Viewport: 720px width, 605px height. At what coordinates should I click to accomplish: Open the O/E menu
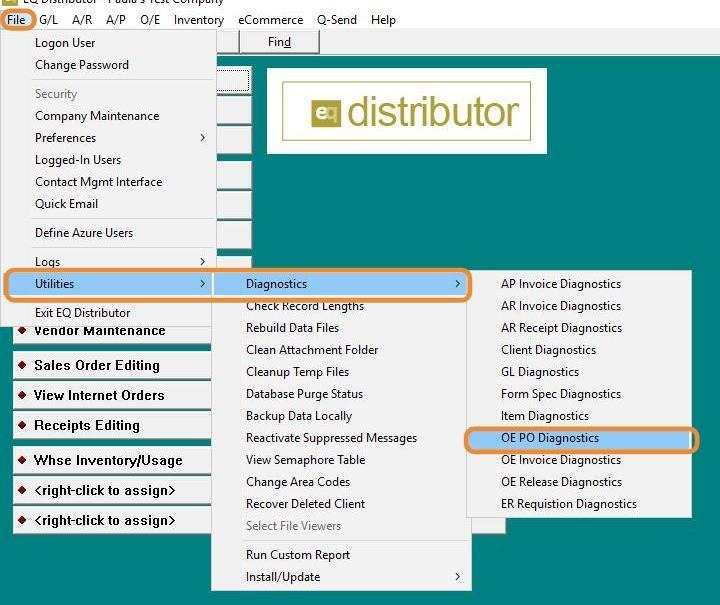point(150,20)
